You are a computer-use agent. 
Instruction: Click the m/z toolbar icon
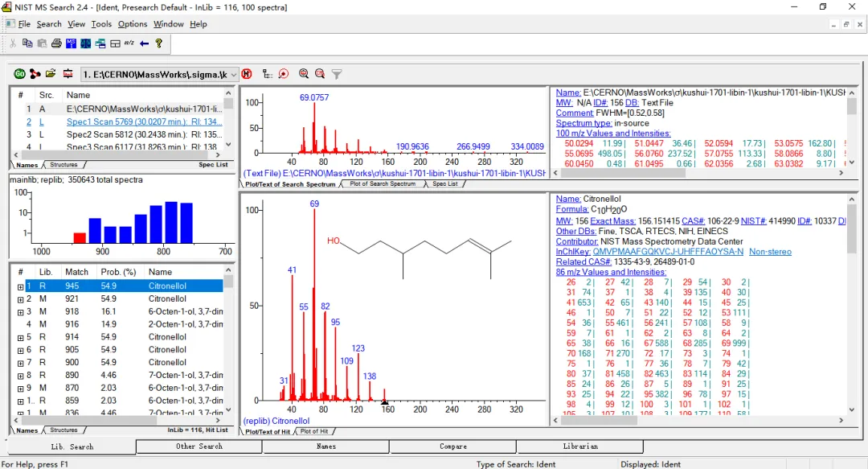(129, 43)
